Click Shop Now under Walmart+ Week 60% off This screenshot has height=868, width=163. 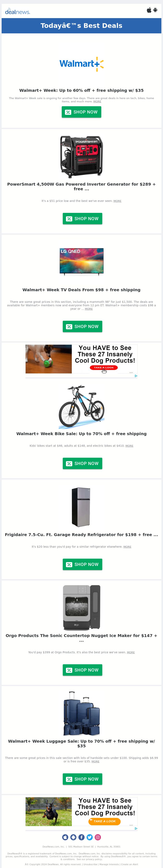81,112
